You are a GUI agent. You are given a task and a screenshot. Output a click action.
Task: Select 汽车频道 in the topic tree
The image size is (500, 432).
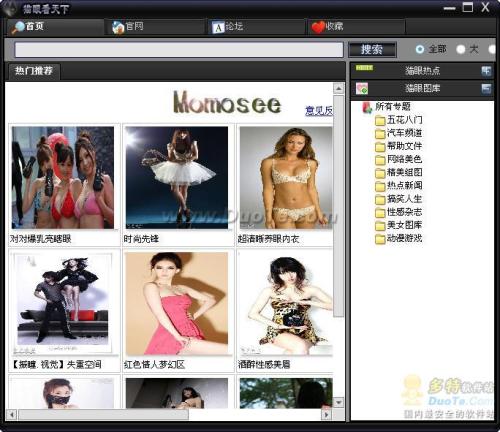coord(404,133)
